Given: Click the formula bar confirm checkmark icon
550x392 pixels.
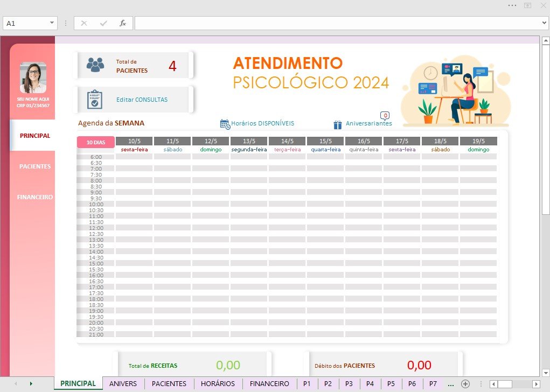Looking at the screenshot, I should click(x=103, y=23).
